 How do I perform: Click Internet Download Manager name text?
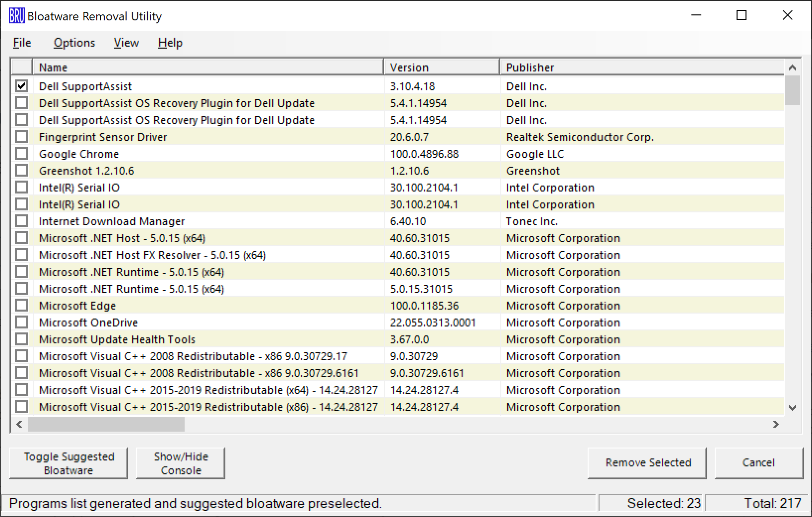(x=112, y=221)
